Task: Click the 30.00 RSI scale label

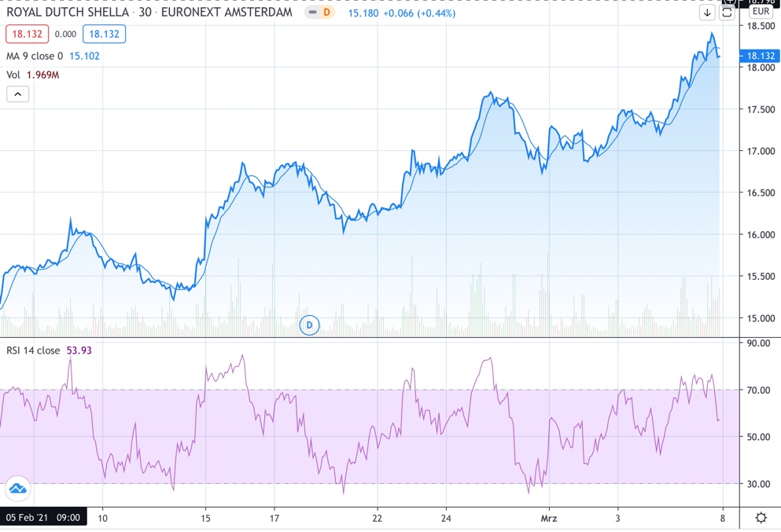Action: pyautogui.click(x=758, y=484)
